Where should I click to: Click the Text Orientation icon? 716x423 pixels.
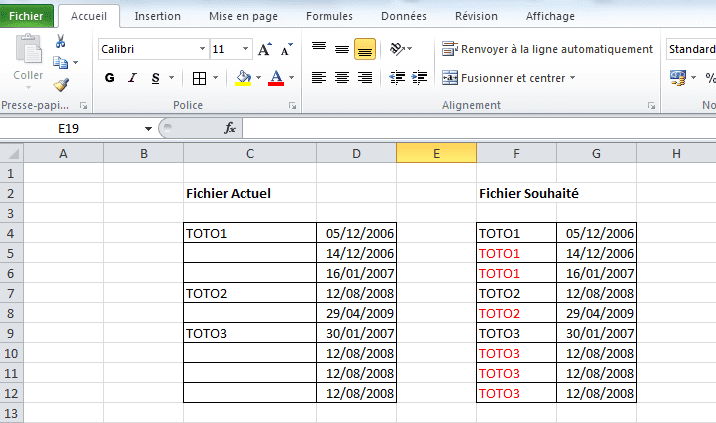point(397,49)
